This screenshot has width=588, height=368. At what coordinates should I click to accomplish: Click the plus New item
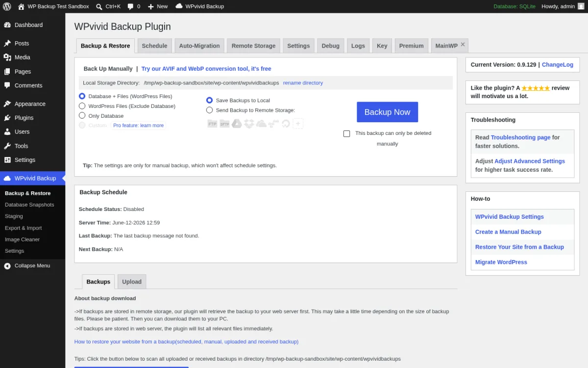[157, 6]
